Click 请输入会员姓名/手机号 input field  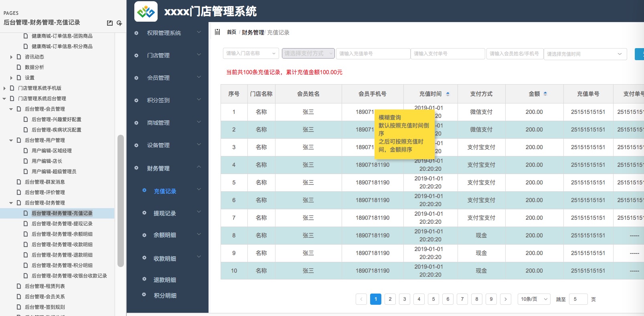pyautogui.click(x=515, y=54)
